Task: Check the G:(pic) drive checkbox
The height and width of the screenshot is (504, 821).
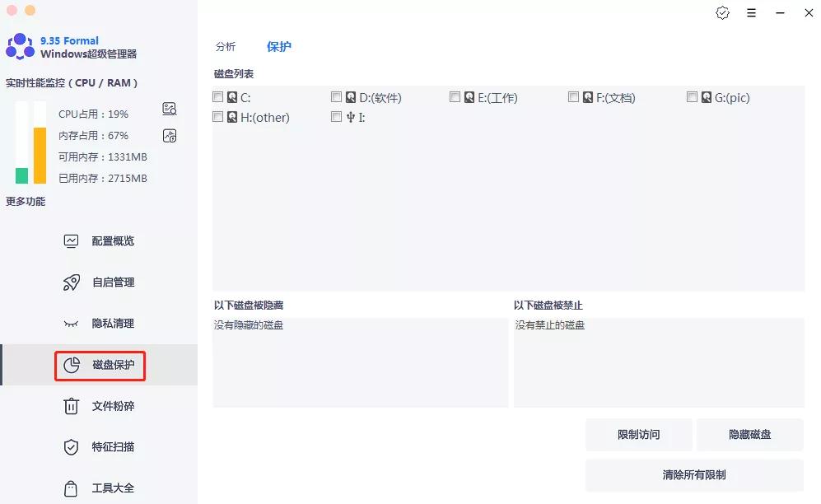Action: 692,96
